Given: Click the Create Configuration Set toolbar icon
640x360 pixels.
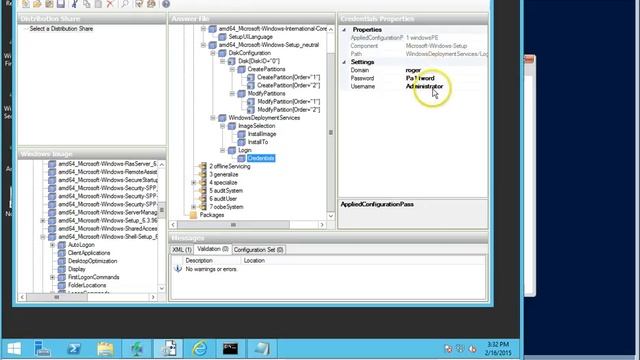Looking at the screenshot, I should pos(151,4).
